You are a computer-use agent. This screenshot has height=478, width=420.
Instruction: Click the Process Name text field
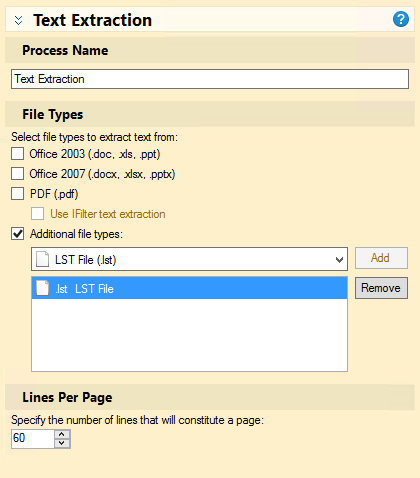click(210, 79)
